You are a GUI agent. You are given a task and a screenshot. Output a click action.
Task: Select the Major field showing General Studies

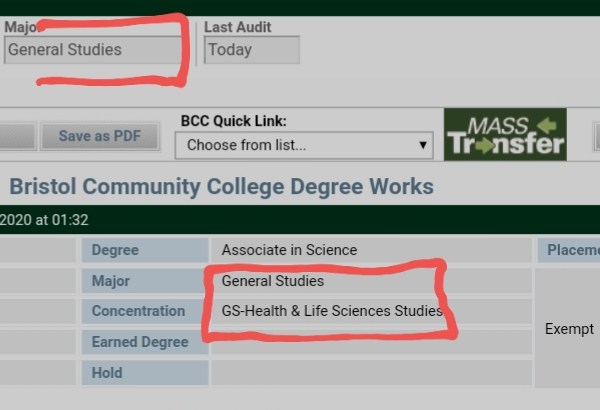tap(93, 50)
